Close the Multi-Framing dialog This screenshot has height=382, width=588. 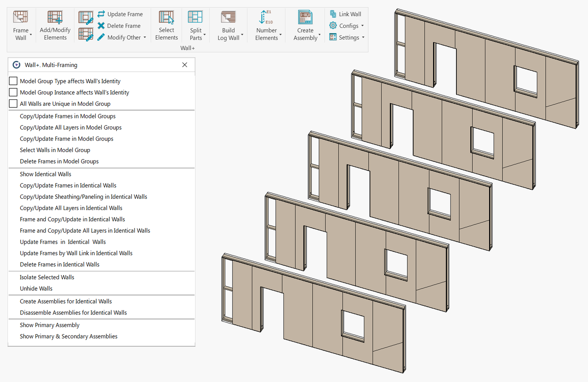click(185, 65)
